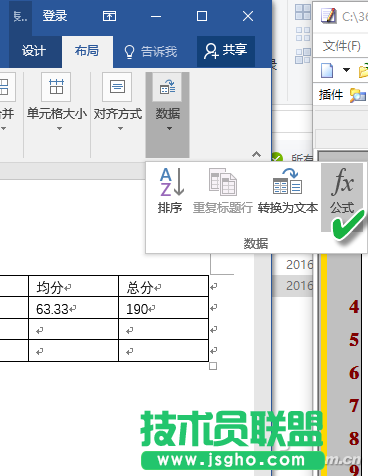Sign in with the 登录 button
The image size is (368, 476).
55,16
